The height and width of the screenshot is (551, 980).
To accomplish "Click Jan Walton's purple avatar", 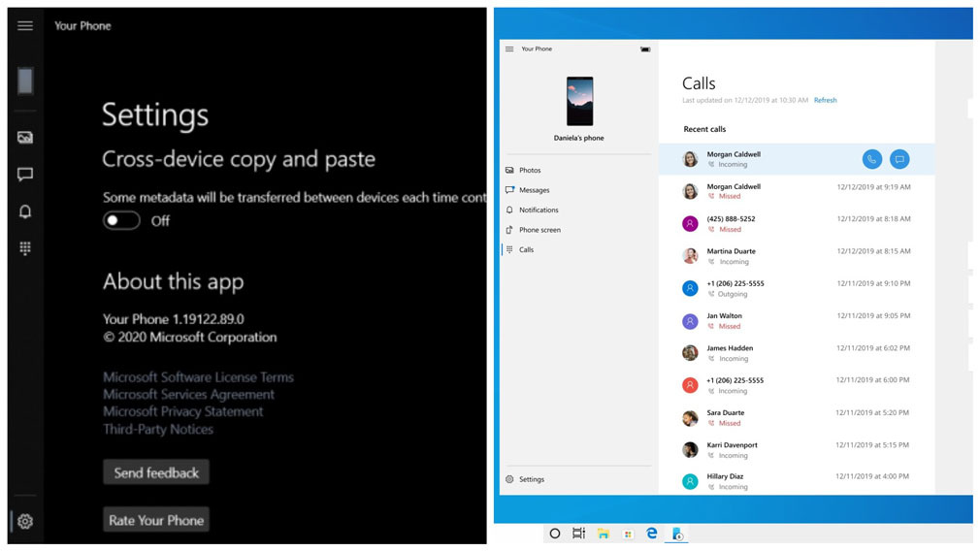I will (690, 321).
